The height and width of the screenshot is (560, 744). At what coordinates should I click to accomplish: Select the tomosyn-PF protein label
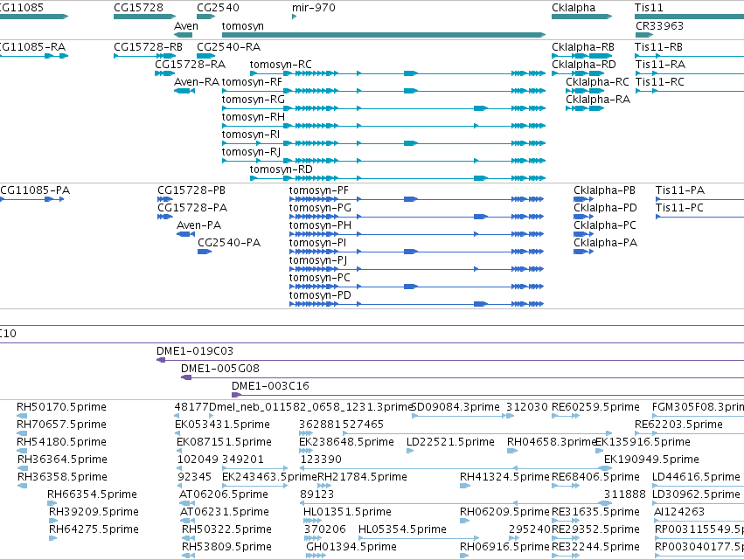click(319, 190)
